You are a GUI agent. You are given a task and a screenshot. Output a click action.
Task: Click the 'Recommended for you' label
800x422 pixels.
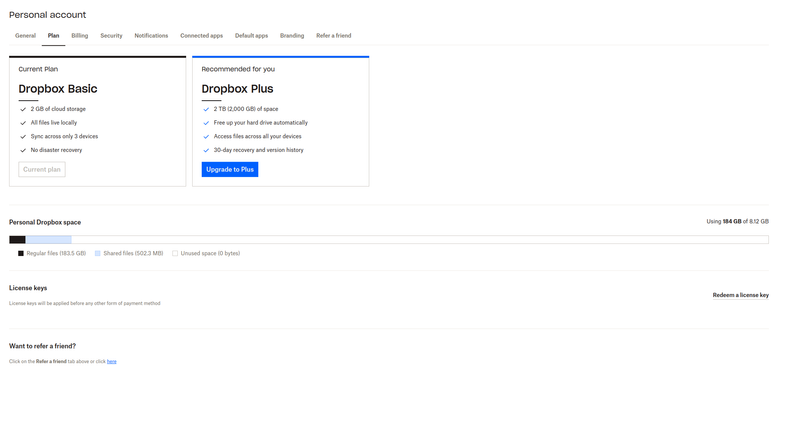click(x=238, y=69)
